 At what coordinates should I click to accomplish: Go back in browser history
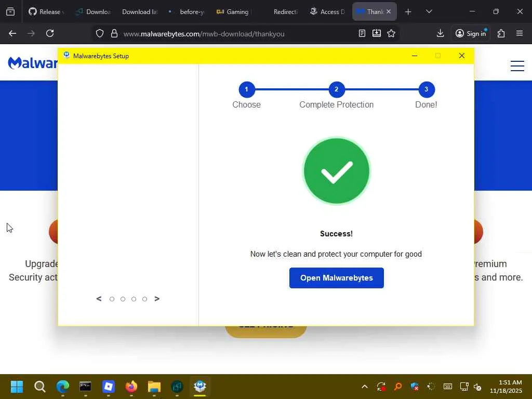point(12,33)
